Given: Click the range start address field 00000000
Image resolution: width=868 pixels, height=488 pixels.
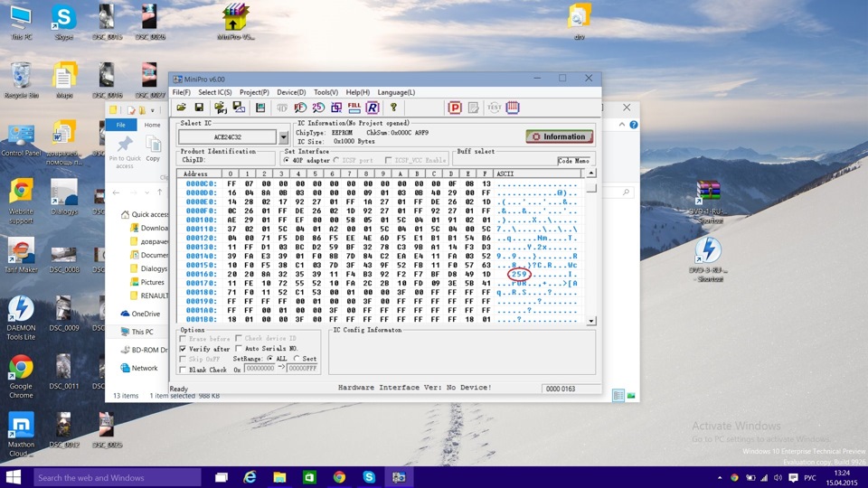Looking at the screenshot, I should pyautogui.click(x=259, y=369).
